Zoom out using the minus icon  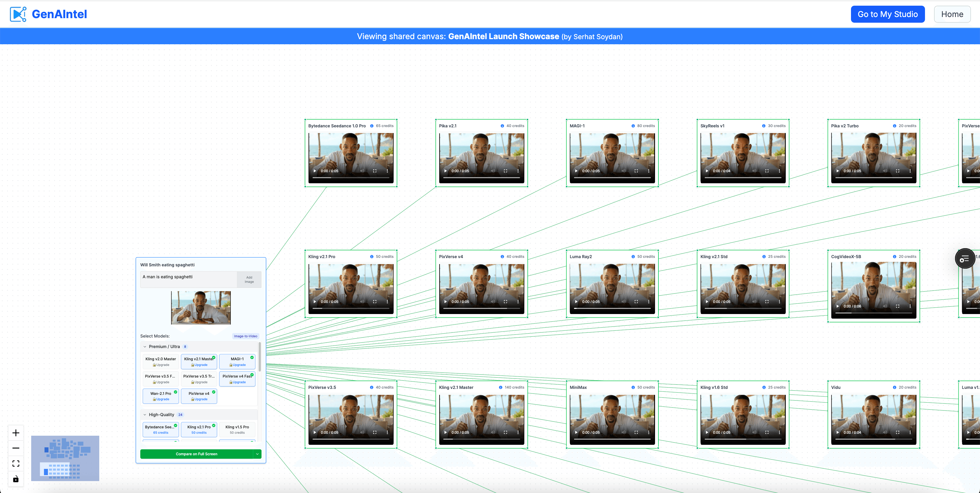click(16, 448)
